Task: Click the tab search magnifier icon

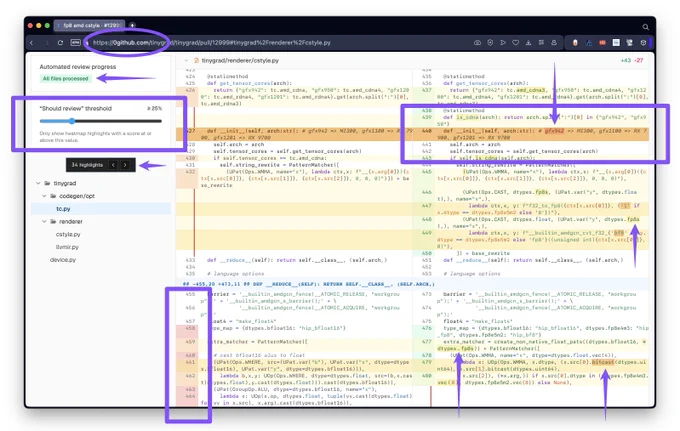Action: tap(645, 27)
